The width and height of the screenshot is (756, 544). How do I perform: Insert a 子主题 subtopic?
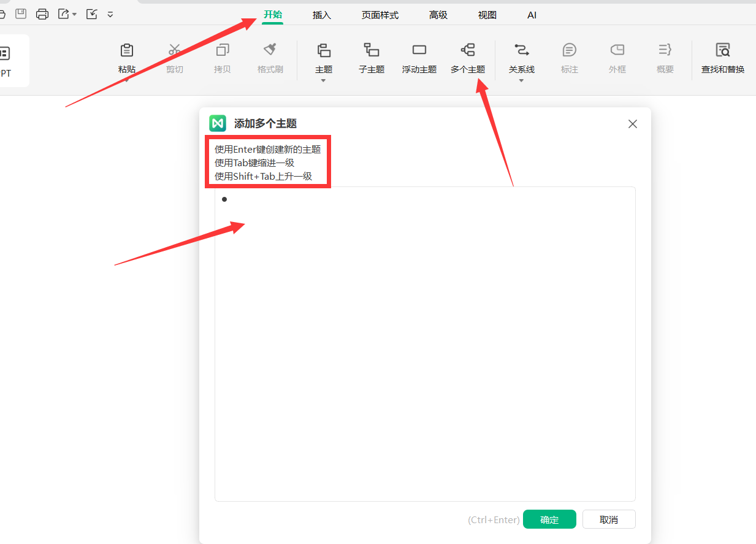[x=372, y=58]
